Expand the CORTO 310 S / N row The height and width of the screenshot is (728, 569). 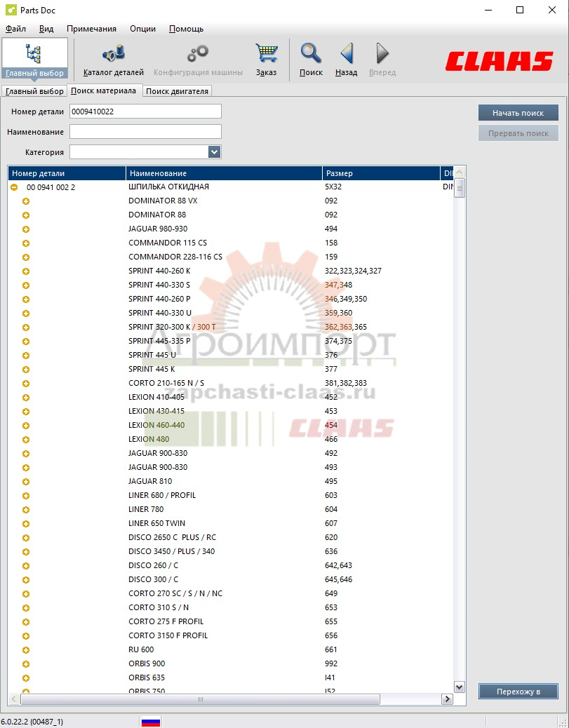click(x=26, y=608)
